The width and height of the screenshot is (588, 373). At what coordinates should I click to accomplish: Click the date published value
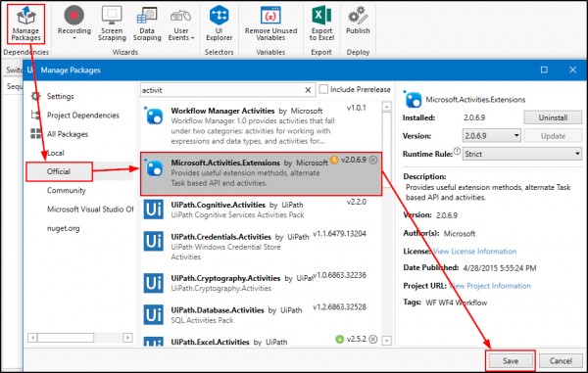(x=500, y=268)
